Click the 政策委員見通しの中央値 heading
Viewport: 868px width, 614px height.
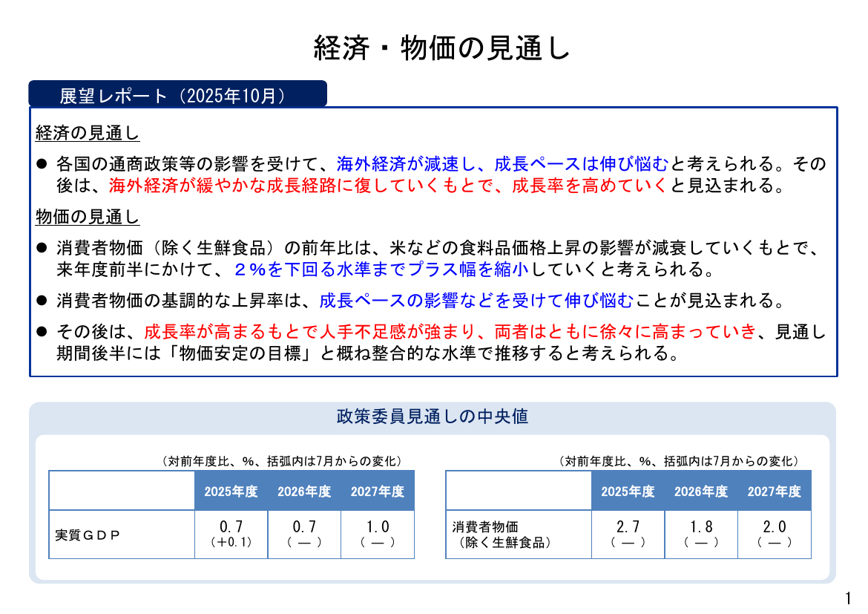click(433, 417)
